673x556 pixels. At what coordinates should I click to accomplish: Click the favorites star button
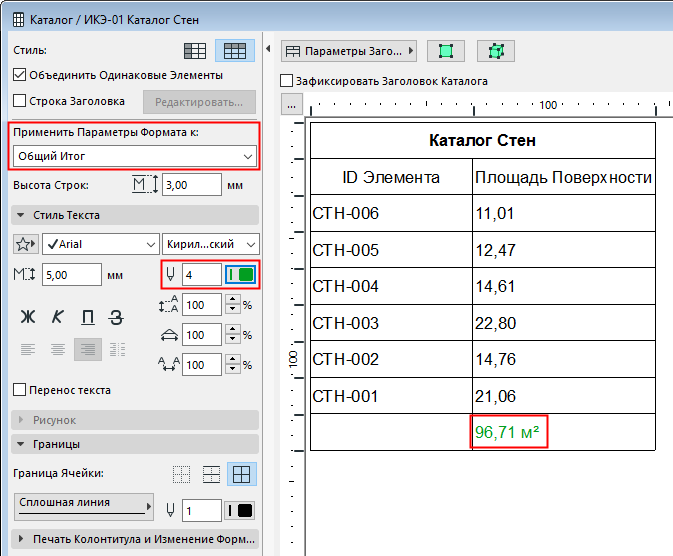(x=26, y=244)
